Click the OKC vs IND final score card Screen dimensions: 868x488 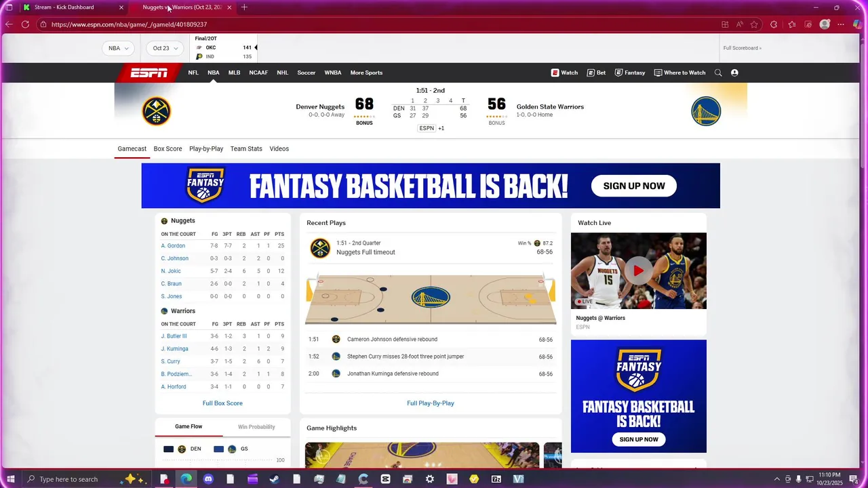pyautogui.click(x=224, y=47)
